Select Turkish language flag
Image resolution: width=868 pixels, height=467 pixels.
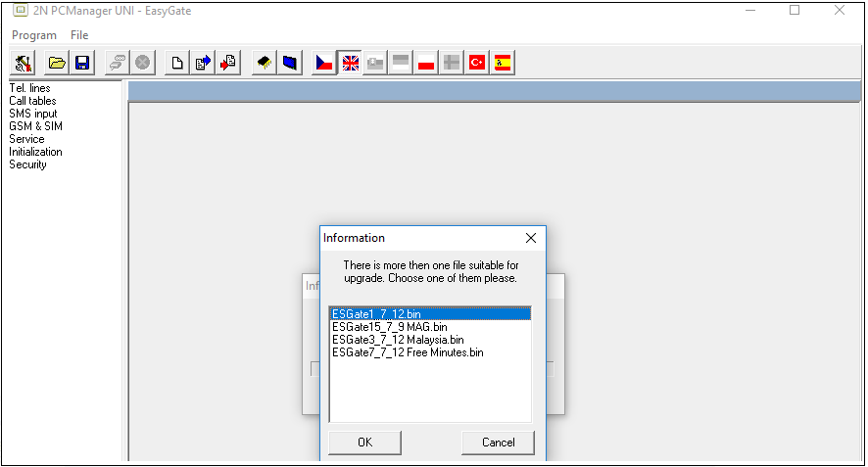click(x=477, y=63)
